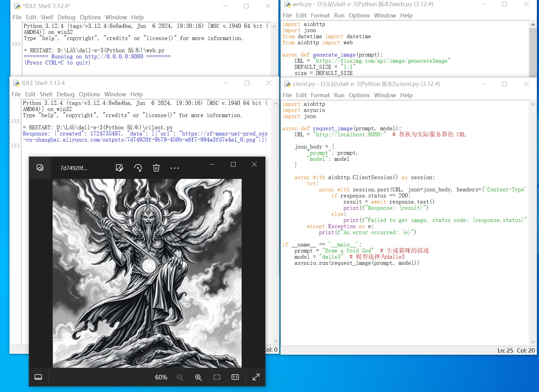Rotate the image in photo viewer
Screen dimensions: 539x392
[x=138, y=168]
